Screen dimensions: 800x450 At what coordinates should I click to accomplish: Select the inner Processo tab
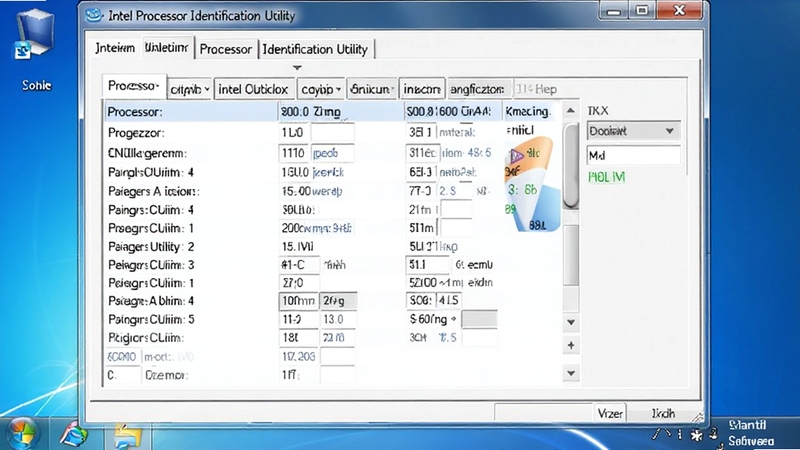coord(134,86)
